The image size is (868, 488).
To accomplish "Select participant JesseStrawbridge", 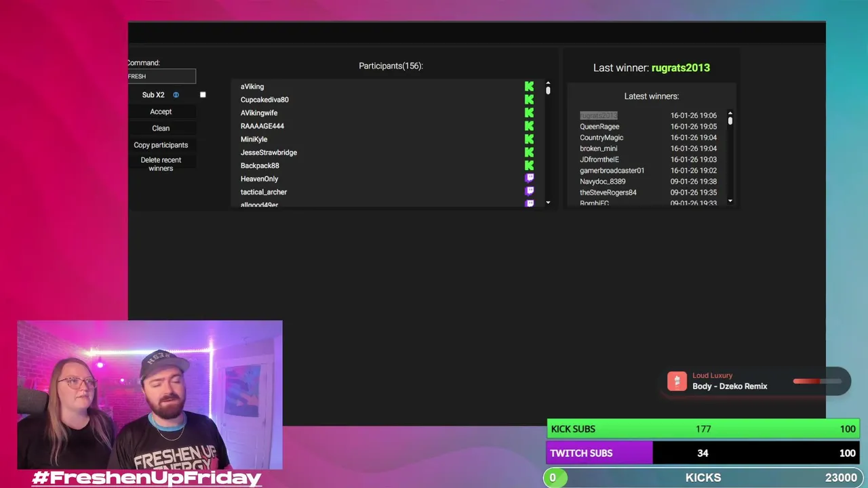I will [x=269, y=152].
